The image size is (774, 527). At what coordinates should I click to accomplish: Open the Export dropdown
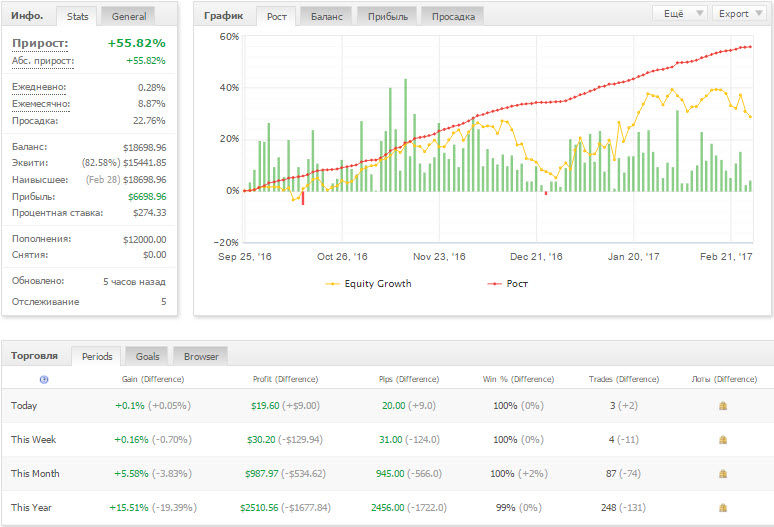[739, 13]
